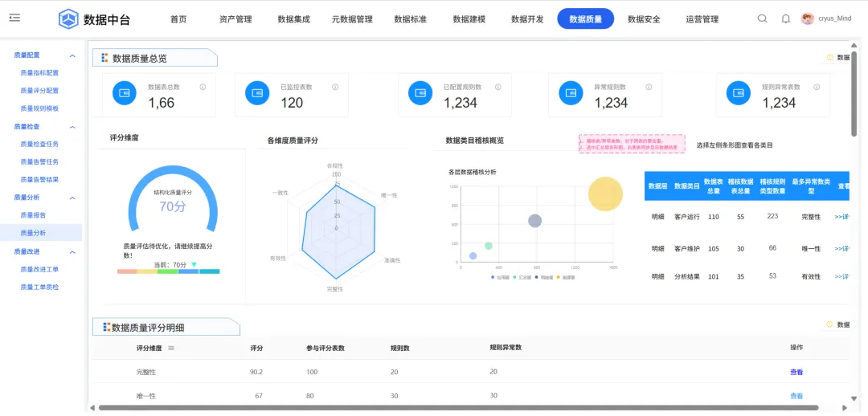Click info icon next to 已监控表数
The image size is (868, 416).
(335, 87)
